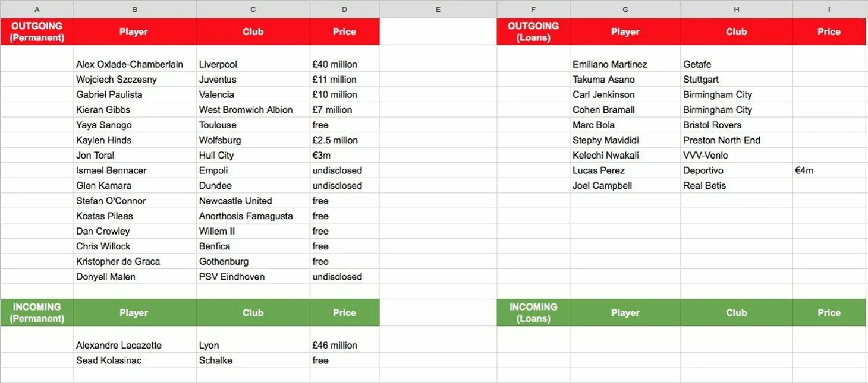Select the INCOMING (Loans) green header cell
868x383 pixels.
point(533,312)
